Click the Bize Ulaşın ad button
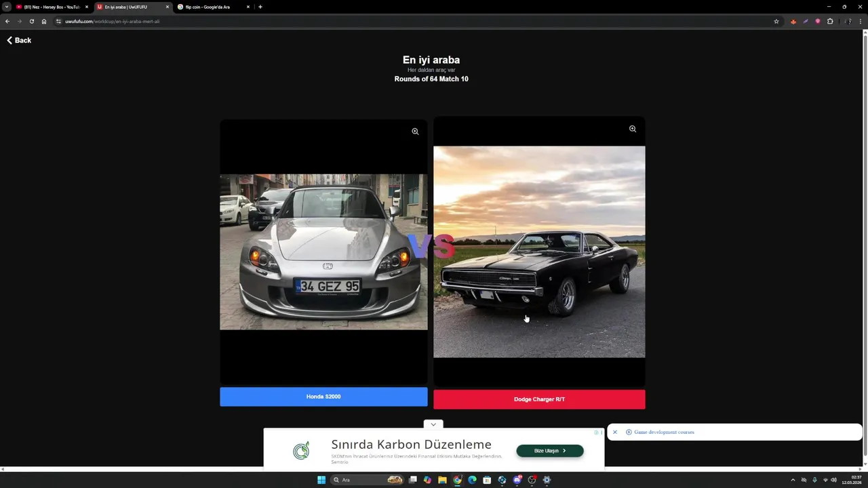 [550, 451]
